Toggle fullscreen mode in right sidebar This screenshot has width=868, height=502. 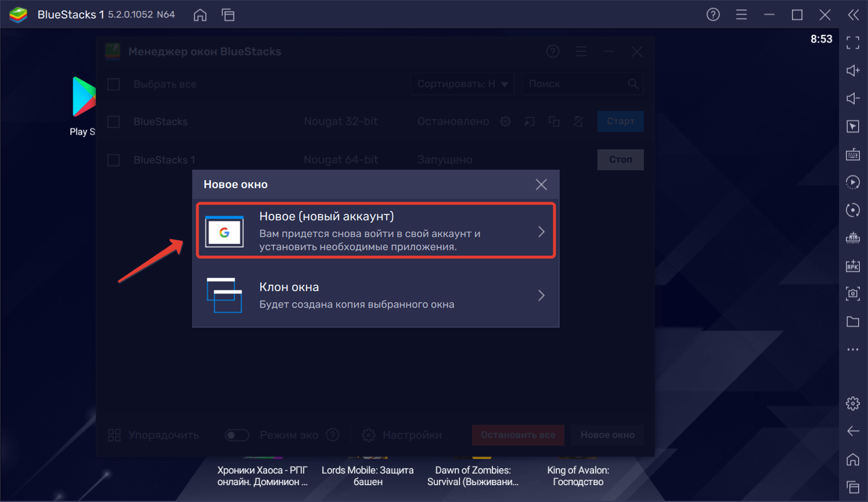[x=853, y=42]
